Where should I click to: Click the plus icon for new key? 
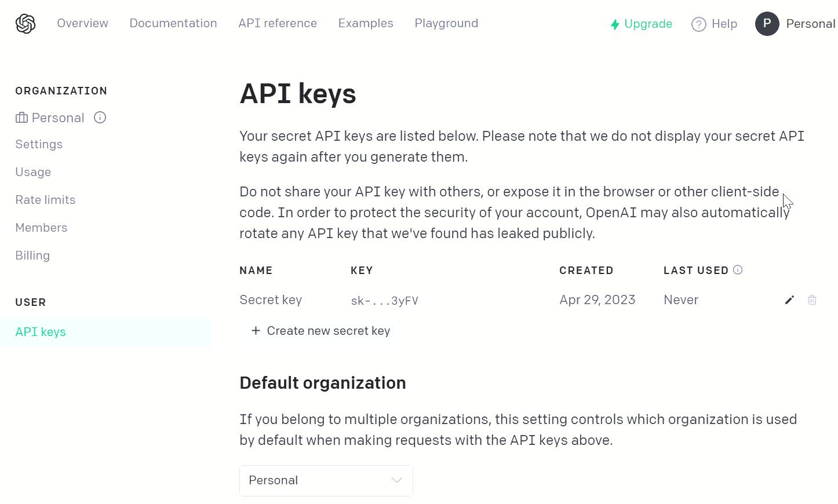(x=256, y=331)
